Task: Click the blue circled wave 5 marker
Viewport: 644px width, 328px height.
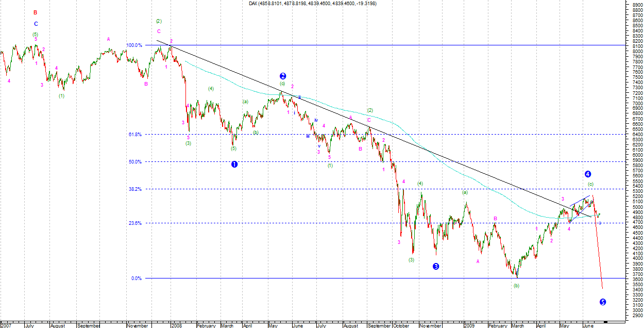Action: coord(603,302)
